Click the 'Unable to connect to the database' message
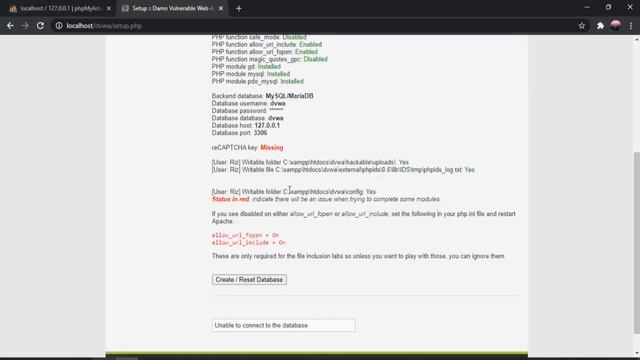 (283, 325)
